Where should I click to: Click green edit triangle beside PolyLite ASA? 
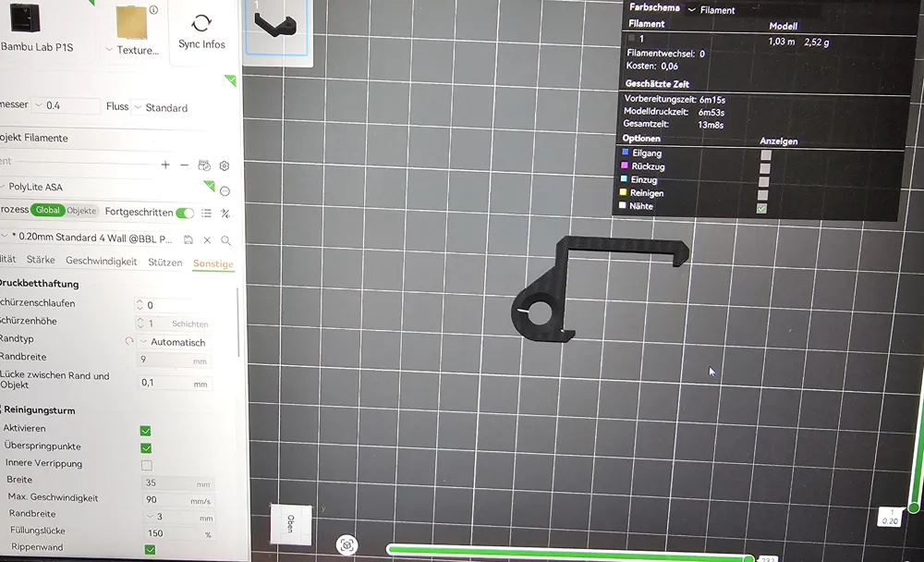tap(210, 186)
